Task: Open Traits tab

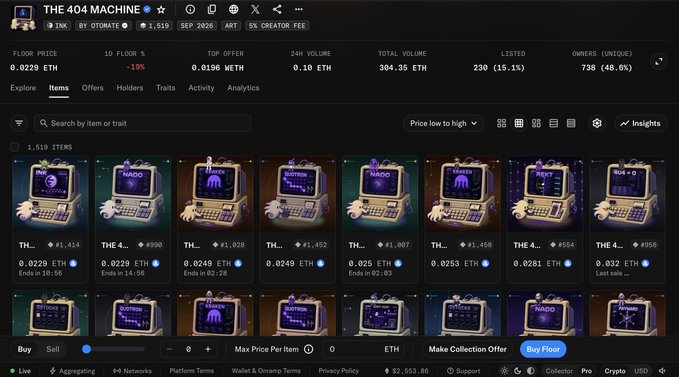Action: pyautogui.click(x=165, y=88)
